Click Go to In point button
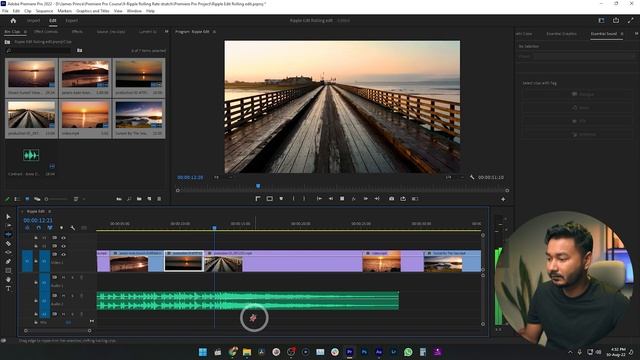The image size is (640, 360). coord(319,199)
